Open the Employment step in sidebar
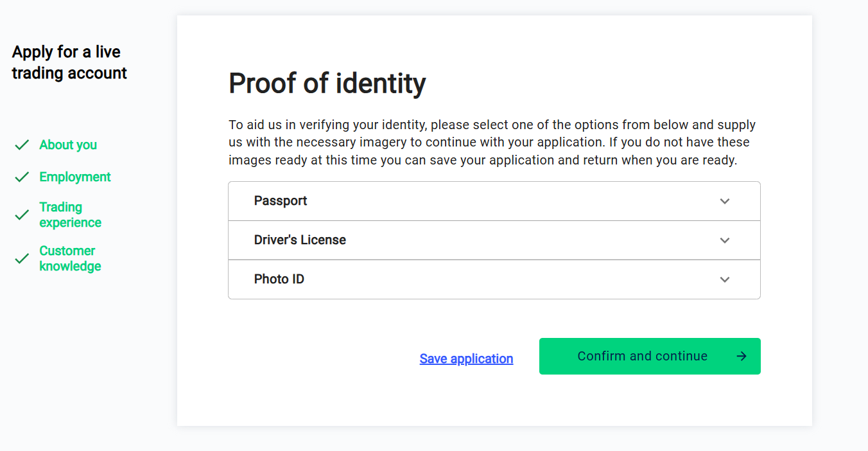This screenshot has height=451, width=868. click(x=75, y=177)
